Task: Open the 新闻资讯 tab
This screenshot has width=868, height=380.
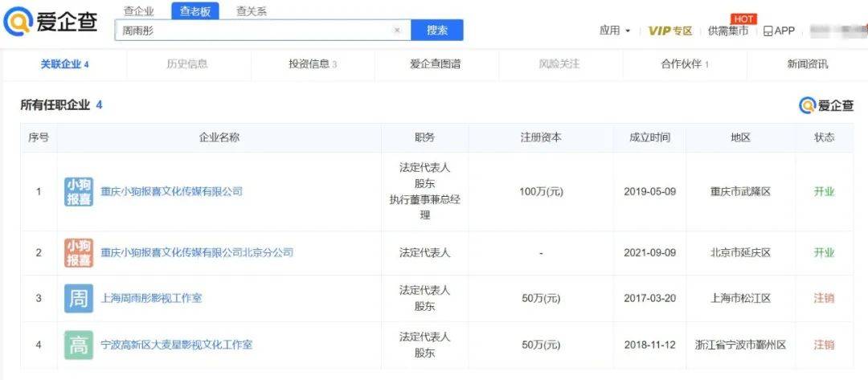Action: point(808,64)
